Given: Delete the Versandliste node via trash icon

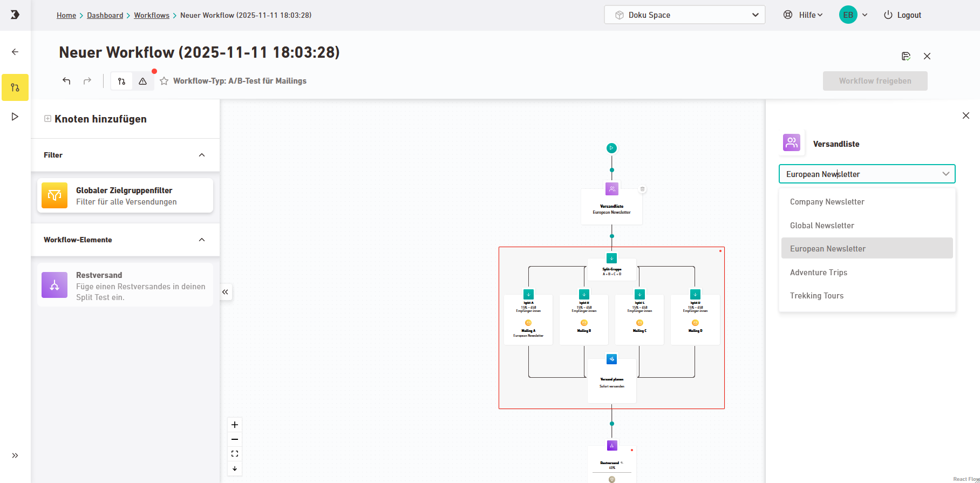Looking at the screenshot, I should [x=642, y=189].
